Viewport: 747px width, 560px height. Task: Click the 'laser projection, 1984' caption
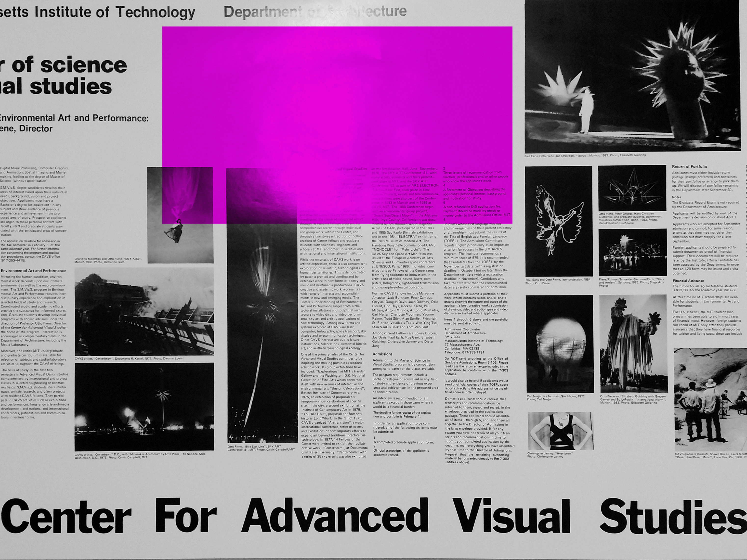558,281
